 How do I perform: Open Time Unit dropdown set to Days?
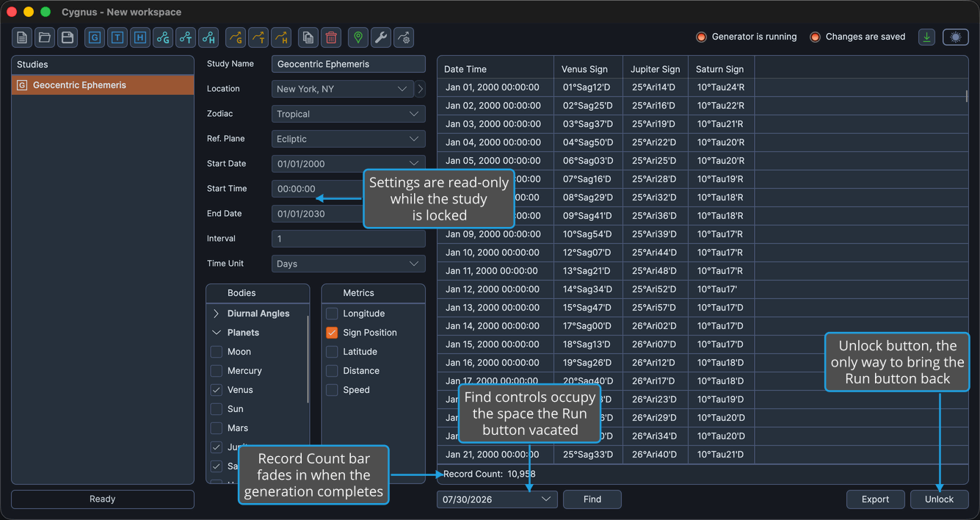[349, 264]
